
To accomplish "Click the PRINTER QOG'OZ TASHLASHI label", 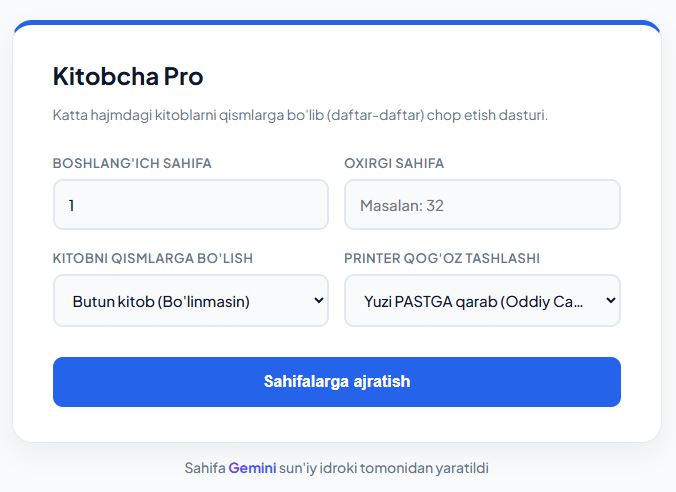I will pyautogui.click(x=442, y=258).
